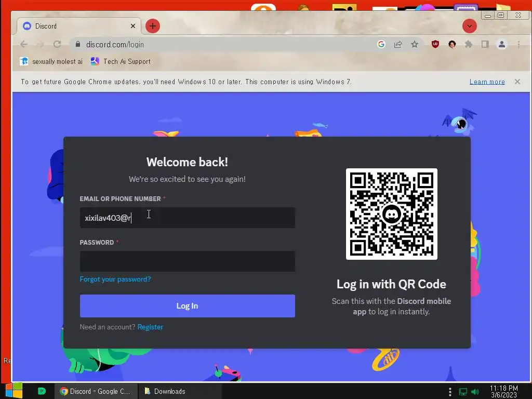Switch to Discord - Google Chrome taskbar item
The height and width of the screenshot is (399, 532).
coord(96,391)
